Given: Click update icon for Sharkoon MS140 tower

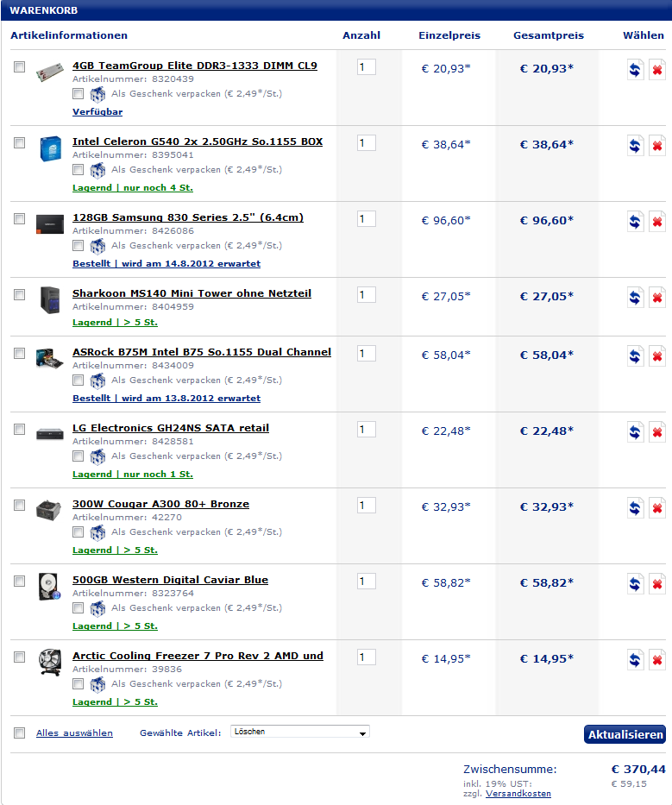Looking at the screenshot, I should [635, 298].
